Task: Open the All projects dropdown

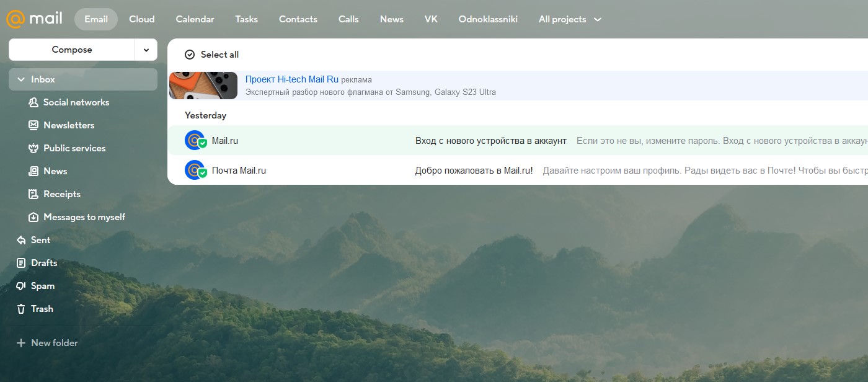Action: click(x=569, y=19)
